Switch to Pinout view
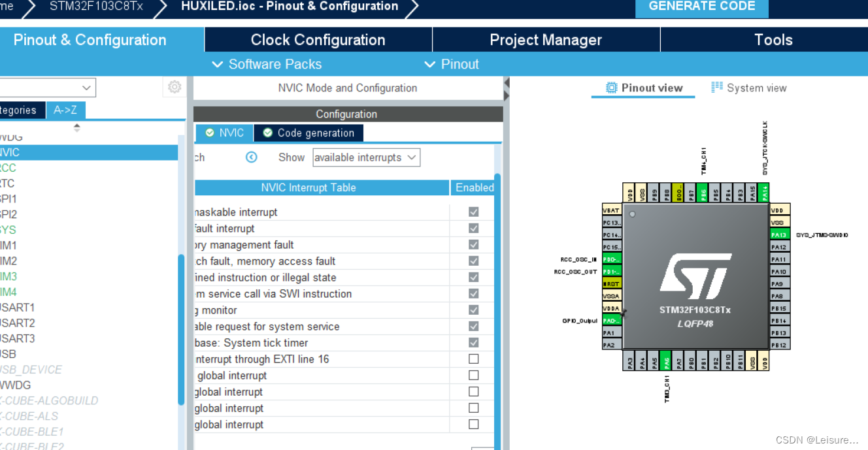 [644, 88]
